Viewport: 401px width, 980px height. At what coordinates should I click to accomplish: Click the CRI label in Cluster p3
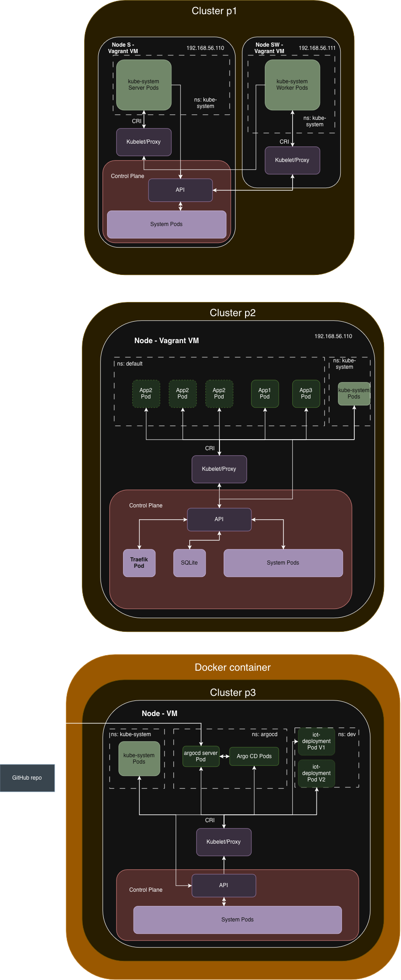click(x=210, y=820)
